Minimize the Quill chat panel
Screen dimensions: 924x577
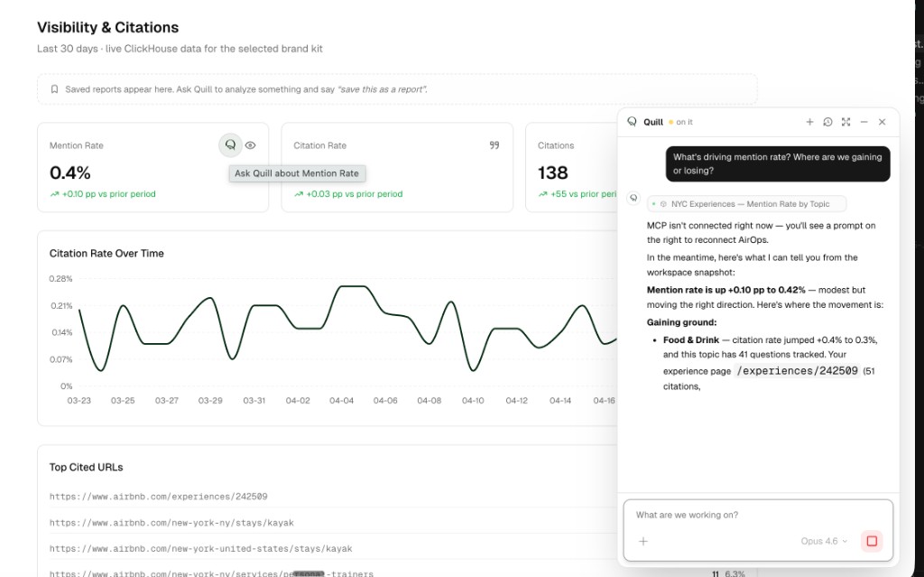[864, 121]
